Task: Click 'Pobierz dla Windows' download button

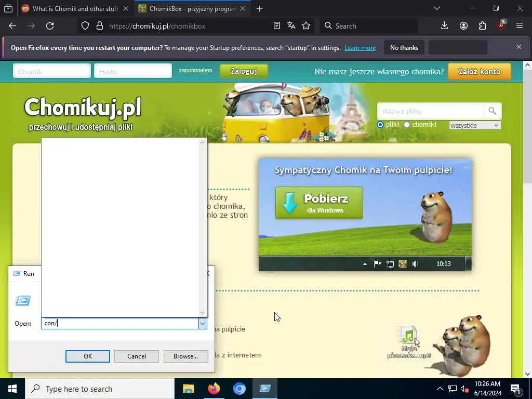Action: pyautogui.click(x=320, y=203)
